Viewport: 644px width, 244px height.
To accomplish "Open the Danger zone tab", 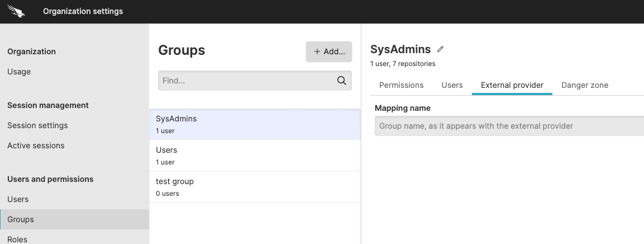I will click(584, 85).
